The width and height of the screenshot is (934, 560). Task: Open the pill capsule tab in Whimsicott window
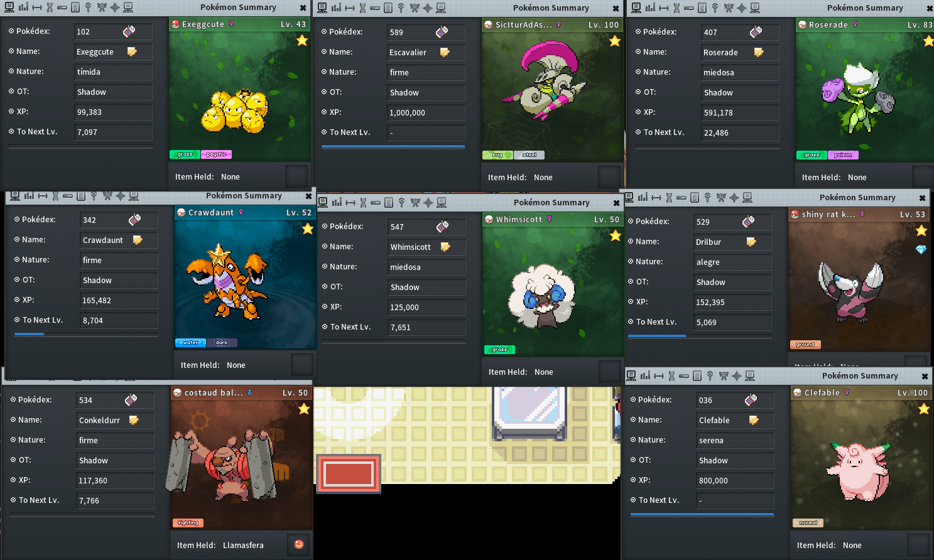click(x=376, y=202)
